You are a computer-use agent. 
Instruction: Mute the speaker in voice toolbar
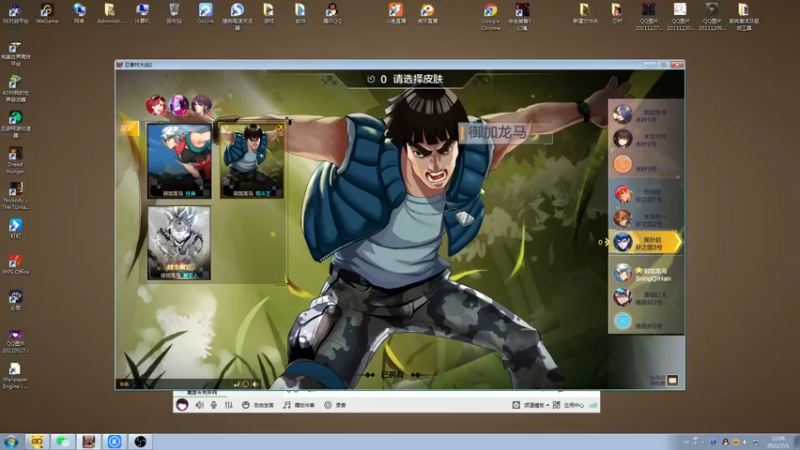click(199, 405)
